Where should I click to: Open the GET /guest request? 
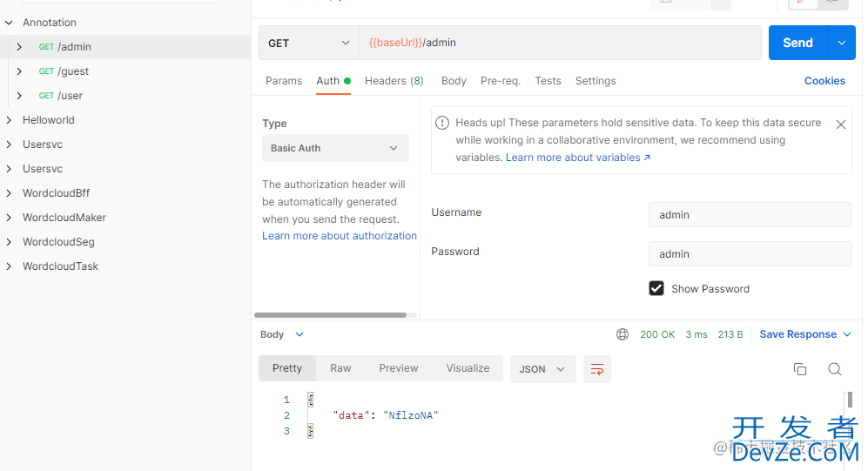(64, 71)
